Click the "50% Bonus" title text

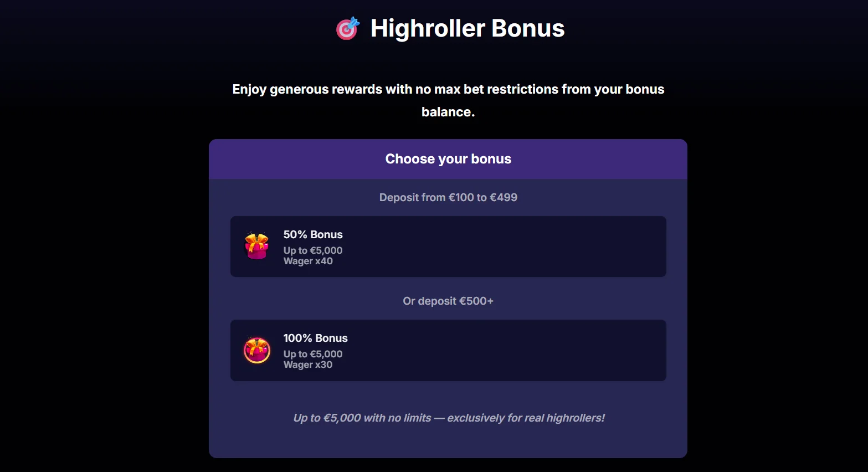[313, 234]
